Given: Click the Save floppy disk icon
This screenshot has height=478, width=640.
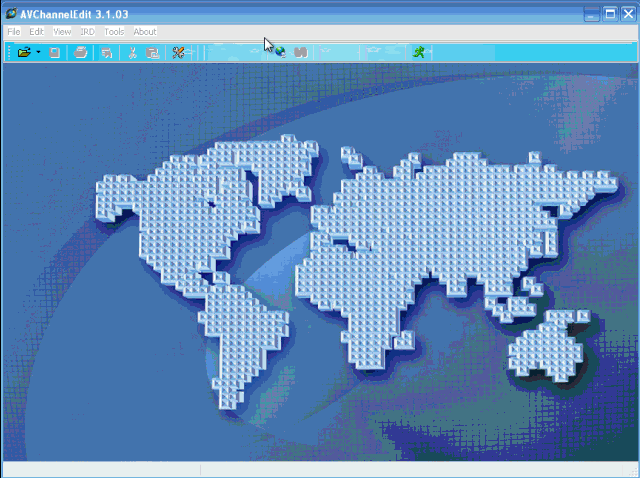Looking at the screenshot, I should point(54,53).
